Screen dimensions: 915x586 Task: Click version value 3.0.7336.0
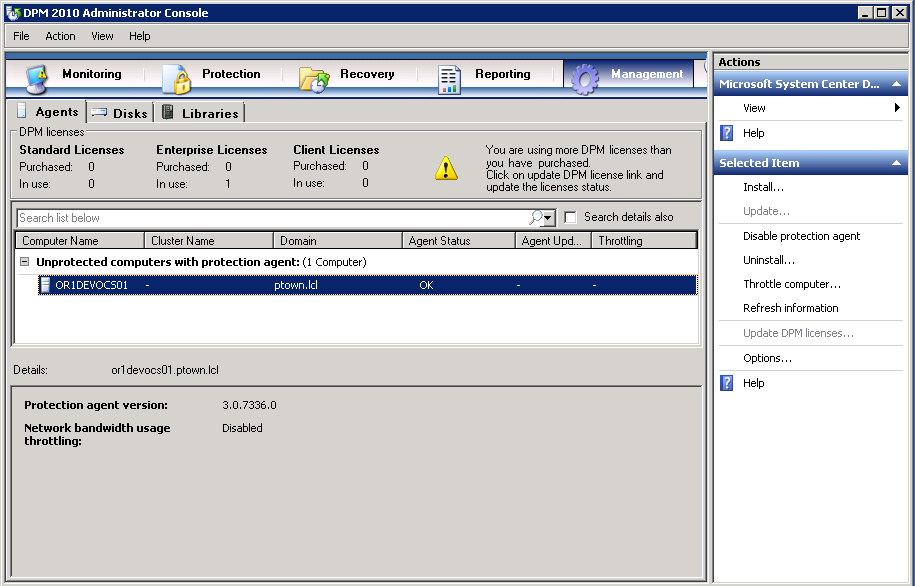(249, 404)
